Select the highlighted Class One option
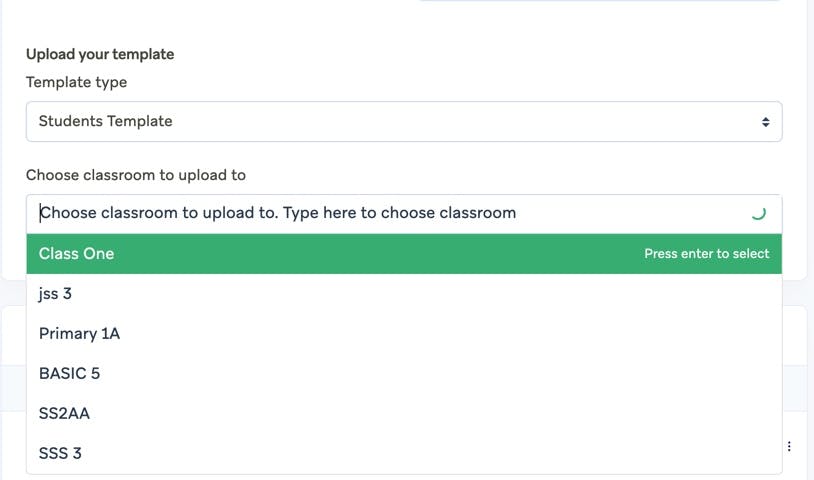Screen dimensions: 814x480 pos(77,254)
